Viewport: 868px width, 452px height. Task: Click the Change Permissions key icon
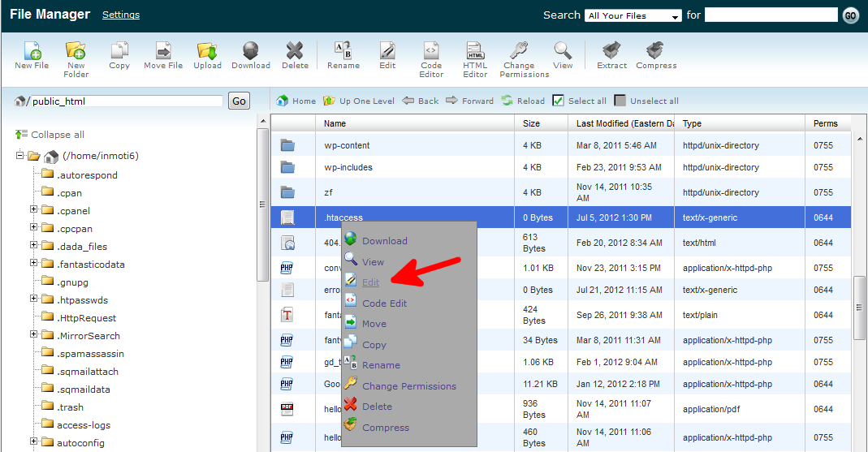pyautogui.click(x=518, y=52)
